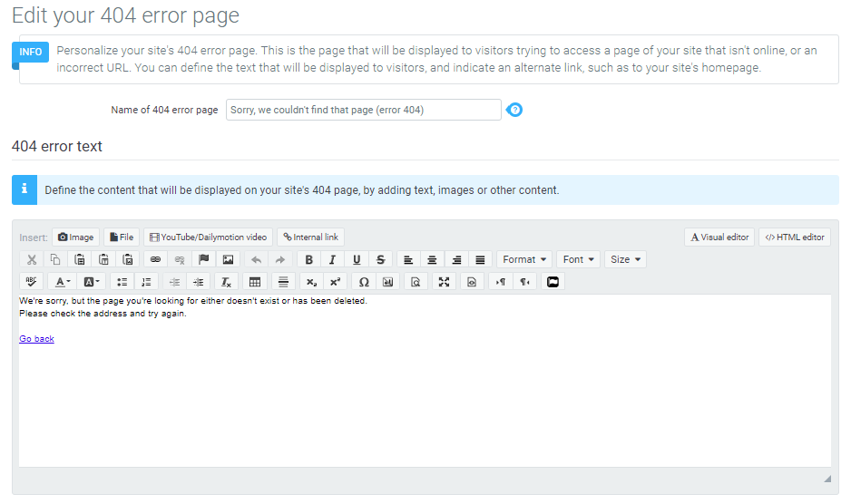Screen dimensions: 851x504
Task: Toggle bold formatting in editor toolbar
Action: coord(309,259)
